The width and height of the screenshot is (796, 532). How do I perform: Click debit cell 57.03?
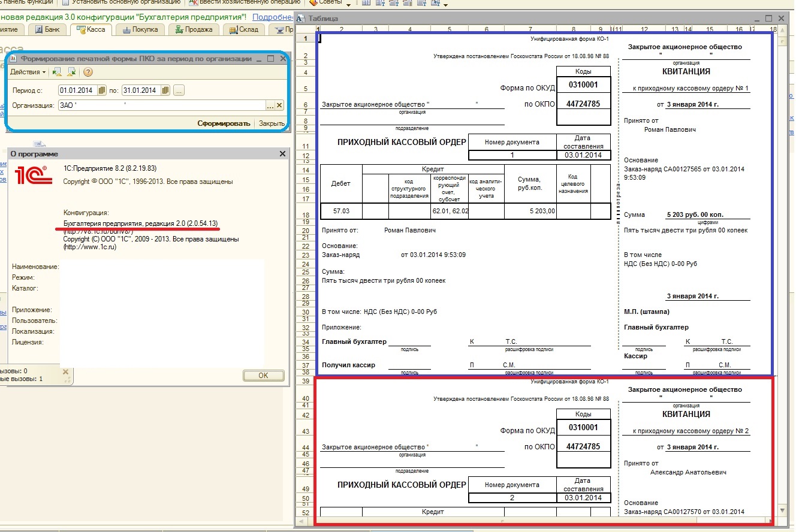click(x=342, y=211)
